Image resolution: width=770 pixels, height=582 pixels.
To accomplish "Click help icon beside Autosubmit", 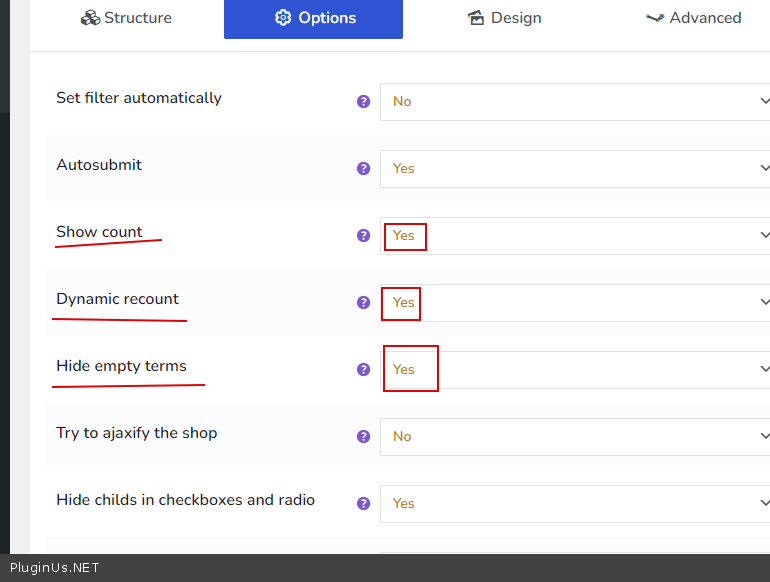I will tap(364, 169).
